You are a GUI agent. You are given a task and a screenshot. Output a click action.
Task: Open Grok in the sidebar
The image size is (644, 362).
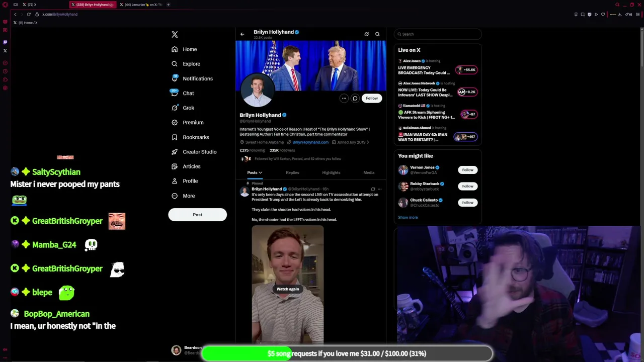[183, 108]
